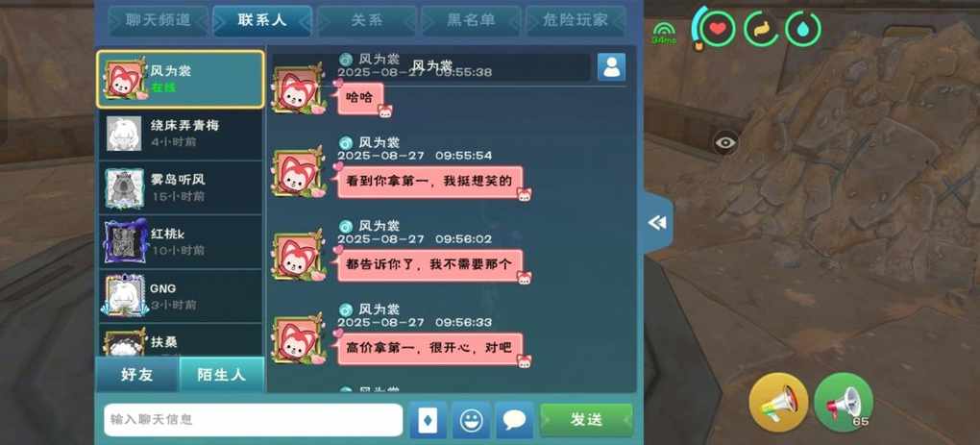Select the 好友 friends tab
The image size is (980, 445).
click(137, 375)
